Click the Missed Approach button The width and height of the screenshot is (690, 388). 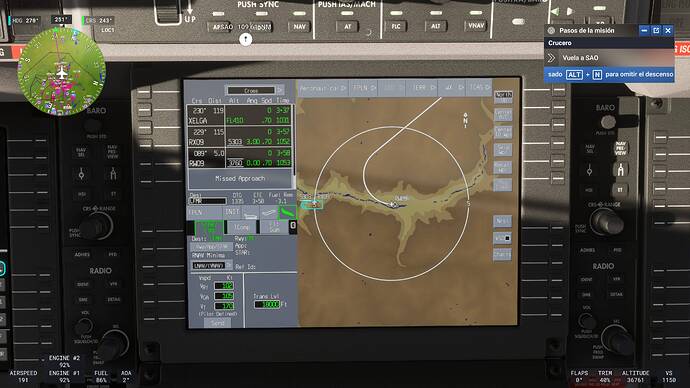point(240,179)
